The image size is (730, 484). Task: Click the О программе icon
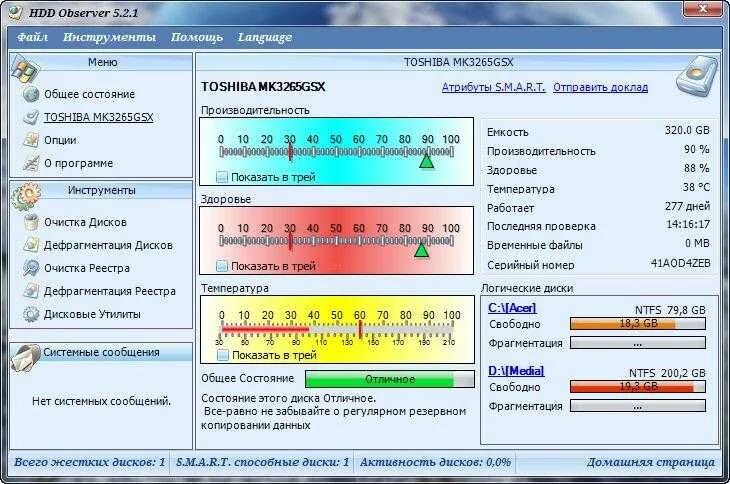click(x=31, y=163)
